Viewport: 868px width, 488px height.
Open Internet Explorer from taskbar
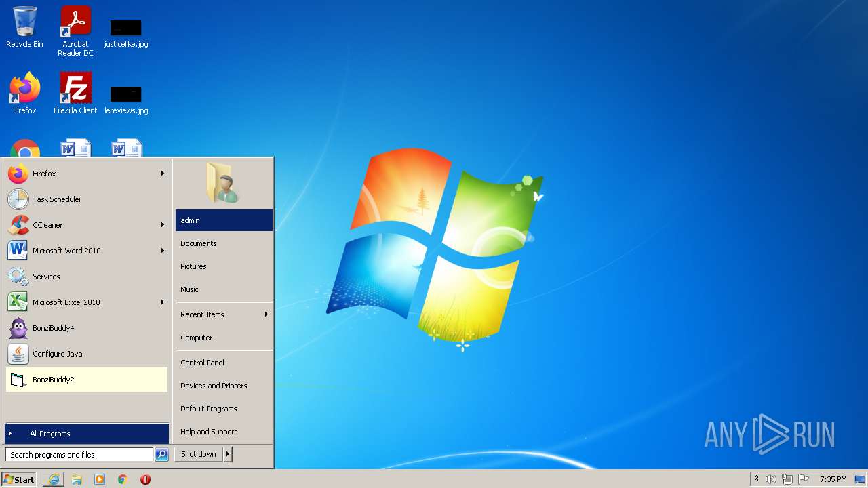tap(54, 479)
